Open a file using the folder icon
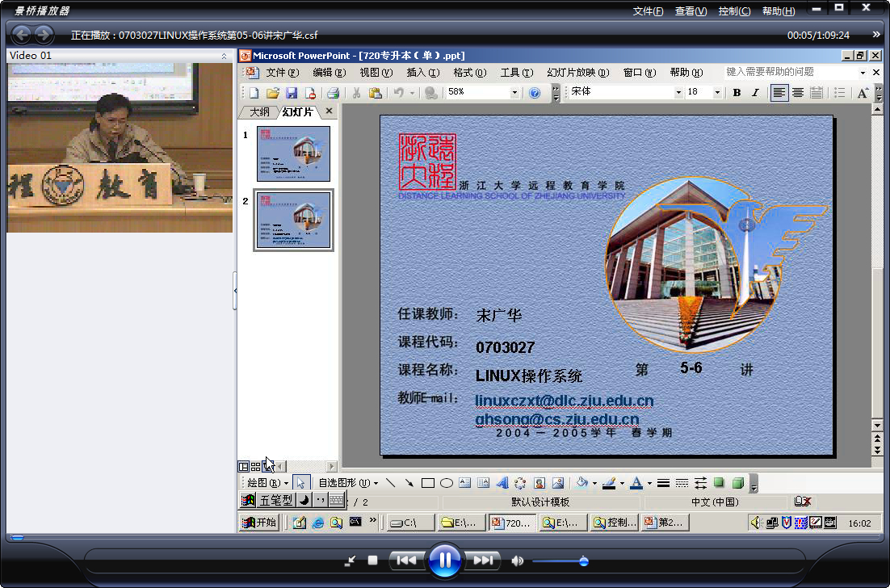 pyautogui.click(x=273, y=93)
